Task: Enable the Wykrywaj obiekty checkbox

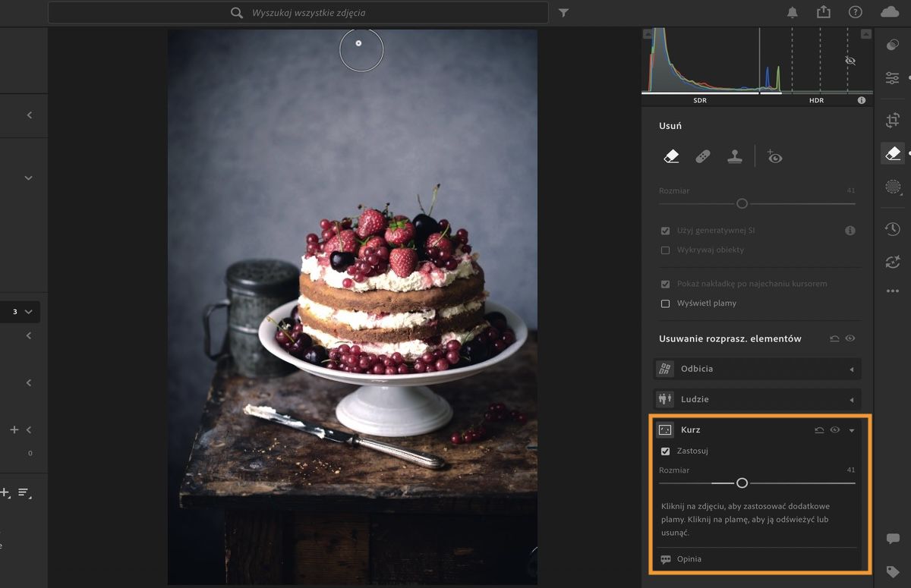Action: click(x=665, y=250)
